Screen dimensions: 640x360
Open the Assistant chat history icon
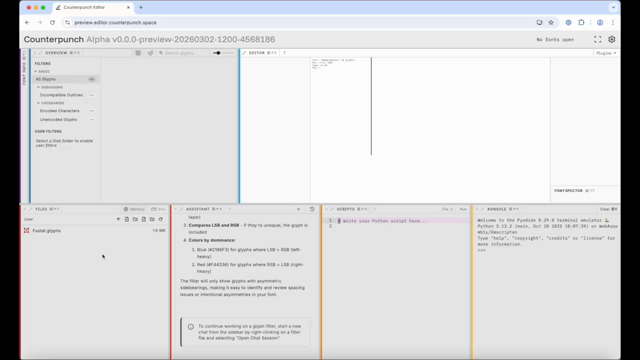click(x=312, y=209)
